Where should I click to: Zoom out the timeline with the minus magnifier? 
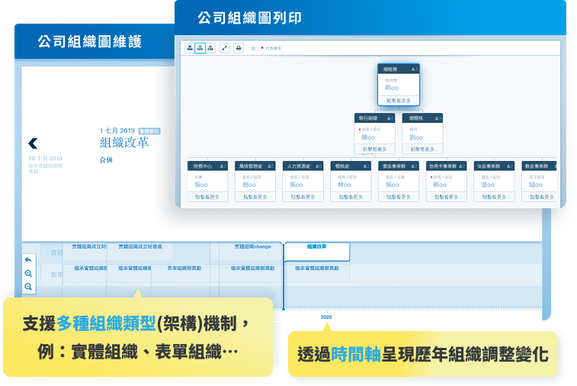coord(28,287)
